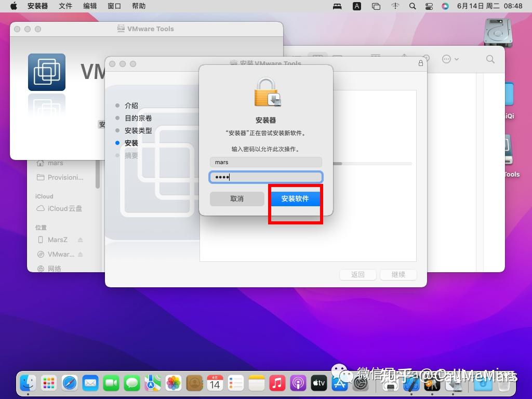532x399 pixels.
Task: Open Calendar from the Dock
Action: click(x=215, y=383)
